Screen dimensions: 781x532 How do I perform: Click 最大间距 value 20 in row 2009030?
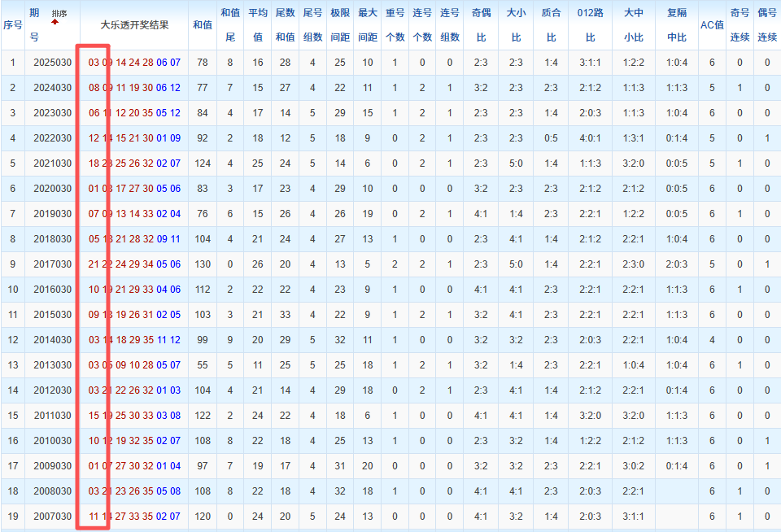[368, 466]
